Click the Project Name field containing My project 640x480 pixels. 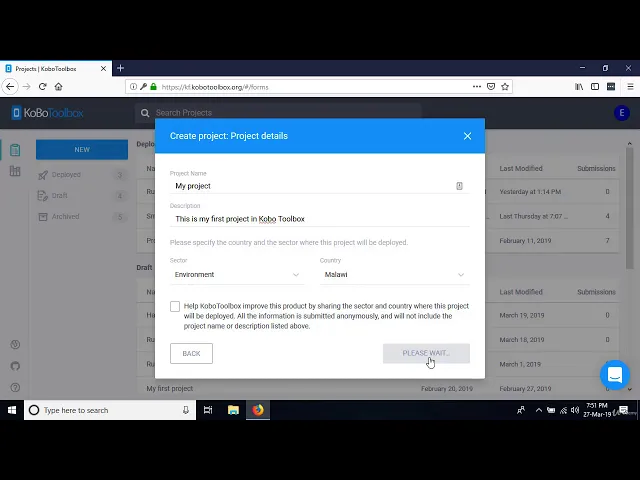pyautogui.click(x=320, y=186)
